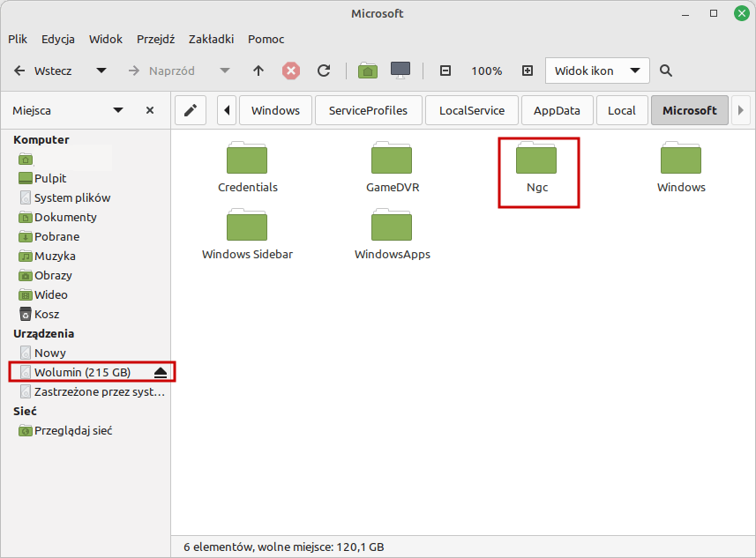
Task: Jump to ServiceProfiles in the path bar
Action: click(369, 110)
